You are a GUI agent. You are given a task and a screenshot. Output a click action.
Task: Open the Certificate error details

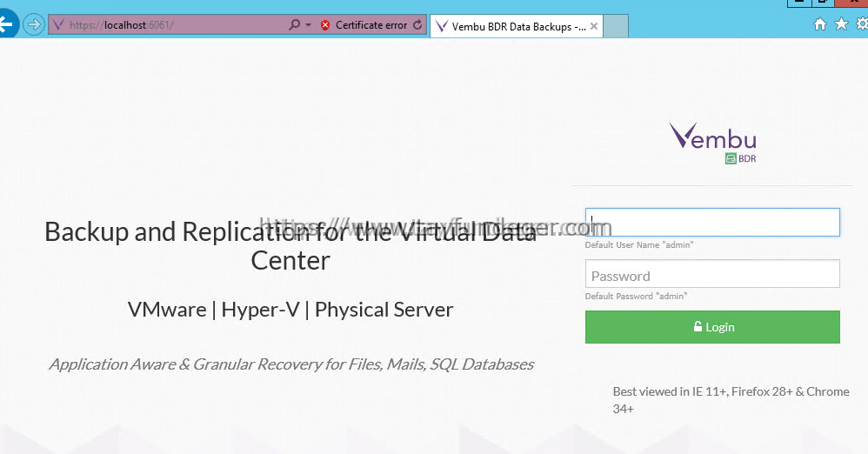(371, 25)
